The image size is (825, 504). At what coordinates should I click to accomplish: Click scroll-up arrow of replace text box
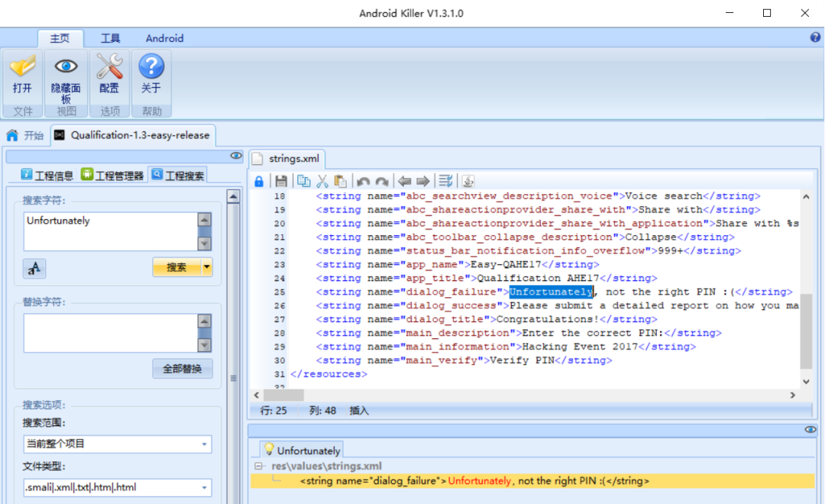pos(204,321)
